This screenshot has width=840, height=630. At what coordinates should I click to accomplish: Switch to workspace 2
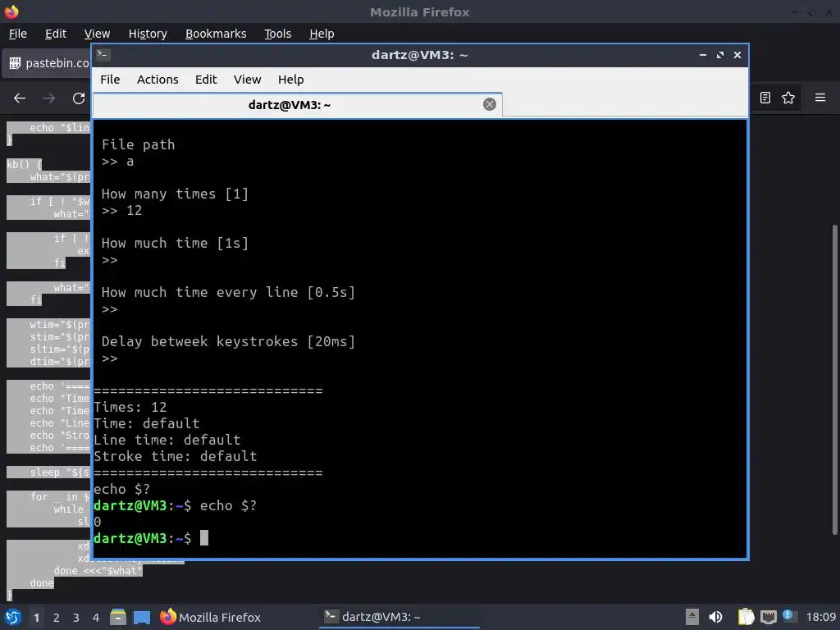[57, 618]
